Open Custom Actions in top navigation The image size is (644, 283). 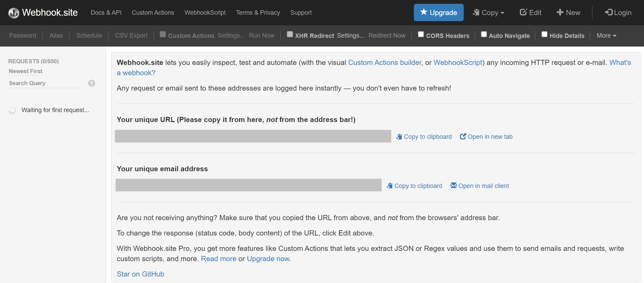click(153, 13)
